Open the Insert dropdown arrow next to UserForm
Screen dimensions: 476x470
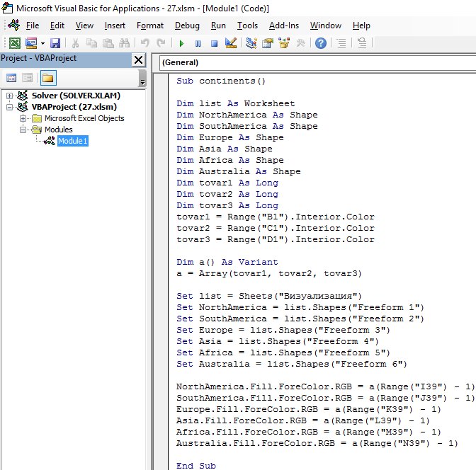42,43
